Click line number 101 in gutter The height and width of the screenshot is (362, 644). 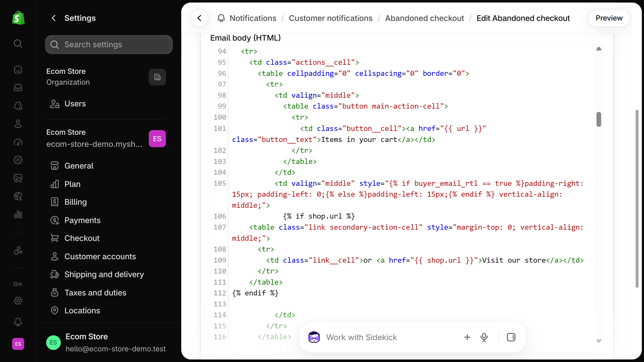tap(220, 128)
